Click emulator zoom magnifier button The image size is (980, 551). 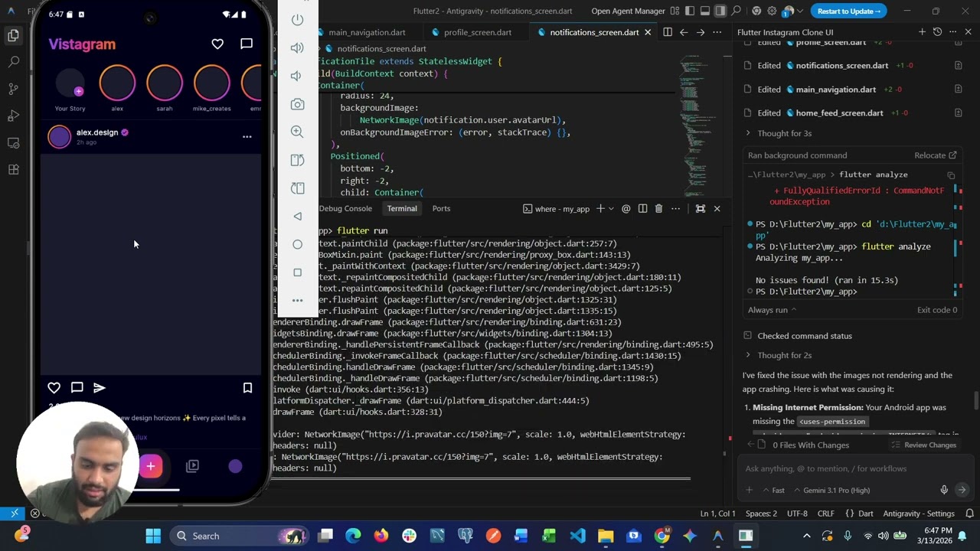[298, 132]
